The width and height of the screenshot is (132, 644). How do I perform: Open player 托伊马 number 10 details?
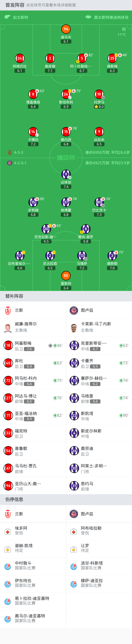(99, 94)
